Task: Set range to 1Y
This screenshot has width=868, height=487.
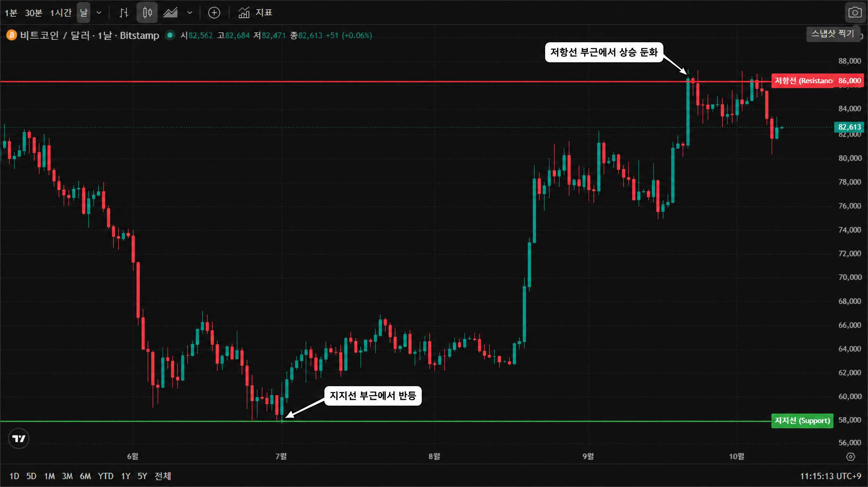Action: point(126,476)
